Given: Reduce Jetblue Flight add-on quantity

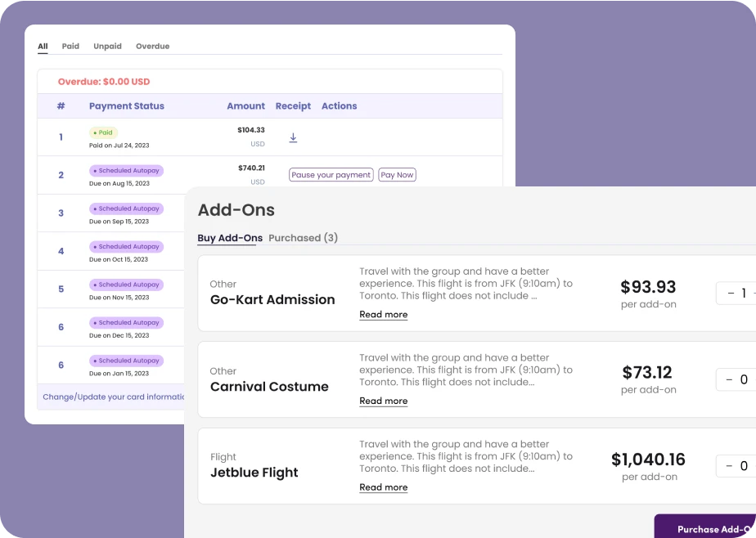Looking at the screenshot, I should tap(731, 467).
